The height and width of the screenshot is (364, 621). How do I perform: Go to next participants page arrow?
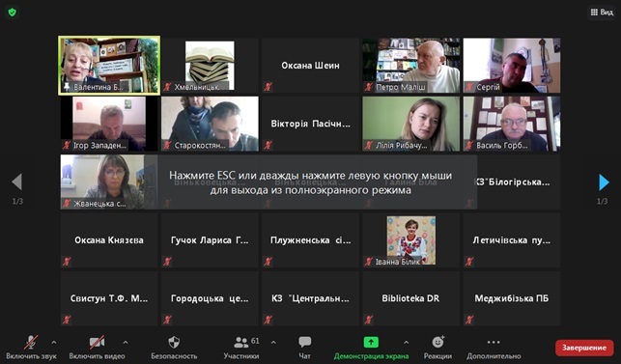[x=604, y=182]
